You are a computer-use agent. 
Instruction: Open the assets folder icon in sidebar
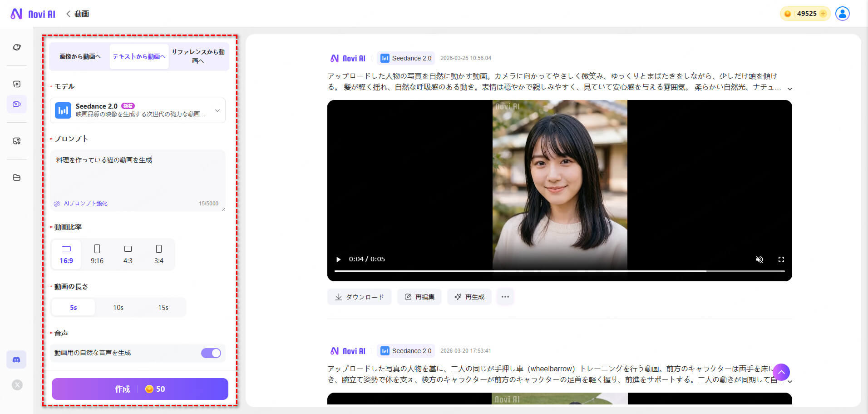(17, 178)
